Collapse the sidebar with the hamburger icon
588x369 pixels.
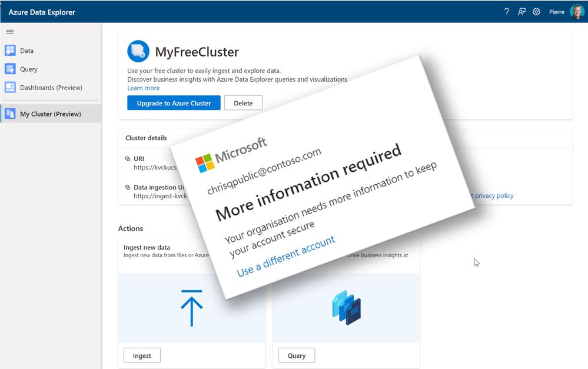tap(10, 32)
